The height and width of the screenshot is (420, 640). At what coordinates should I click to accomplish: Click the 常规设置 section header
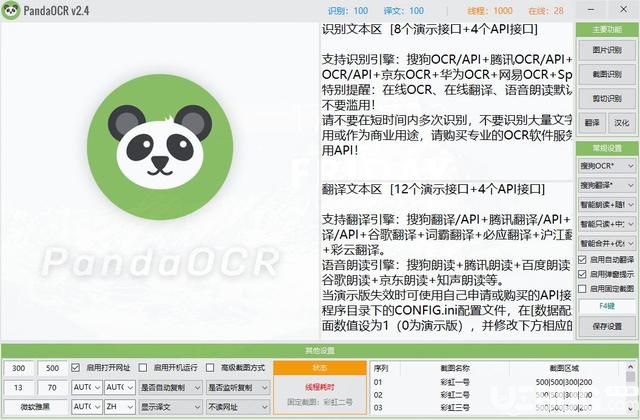[x=607, y=148]
